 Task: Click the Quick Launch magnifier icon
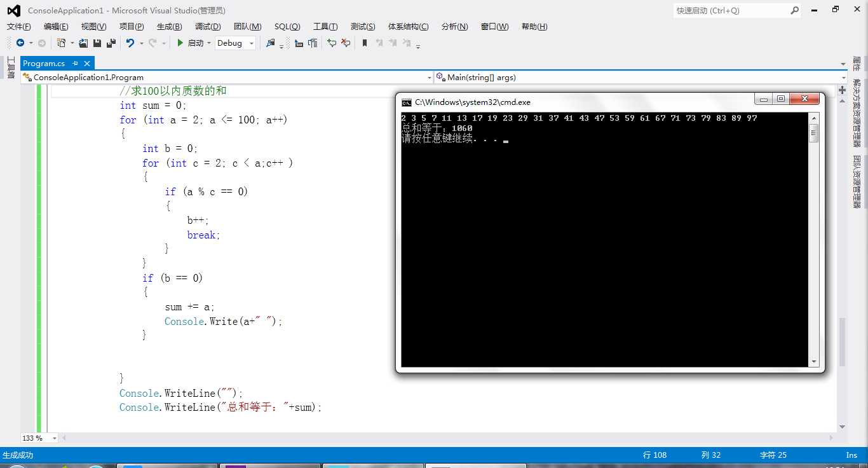[795, 10]
